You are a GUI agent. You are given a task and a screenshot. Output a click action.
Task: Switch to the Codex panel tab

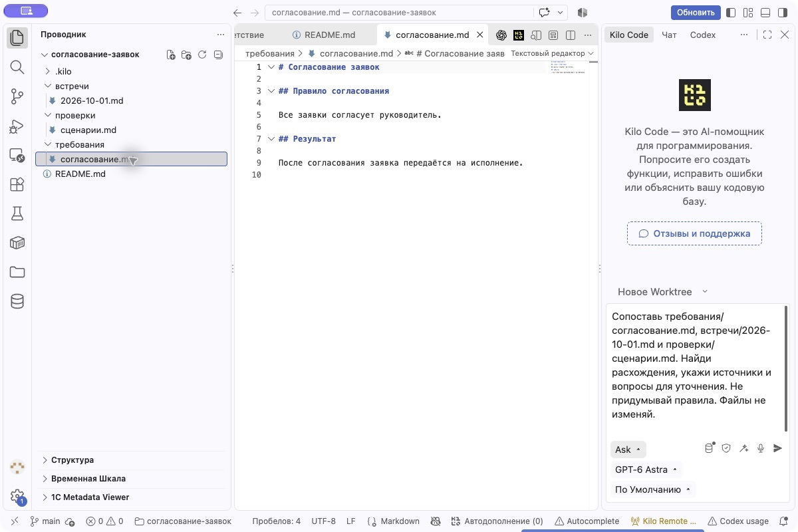[x=703, y=35]
